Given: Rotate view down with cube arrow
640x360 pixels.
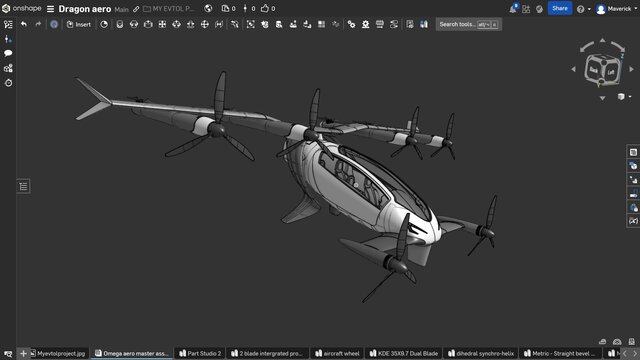Looking at the screenshot, I should coord(602,98).
